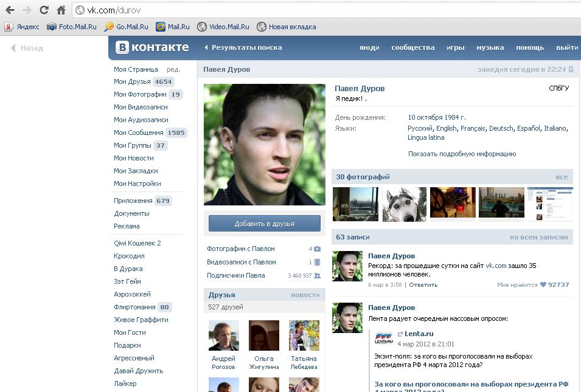Click the СПбГУ university link
Image resolution: width=581 pixels, height=392 pixels.
[x=558, y=88]
